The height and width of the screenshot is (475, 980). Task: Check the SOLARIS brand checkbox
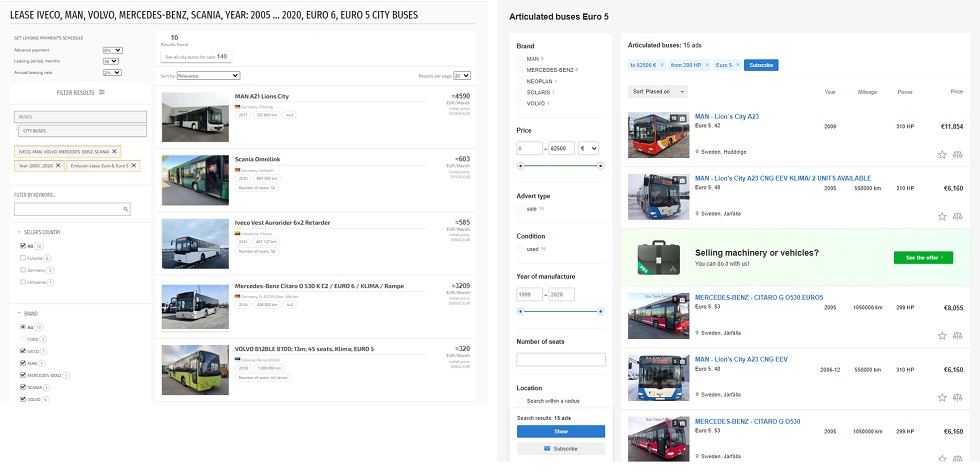[520, 92]
